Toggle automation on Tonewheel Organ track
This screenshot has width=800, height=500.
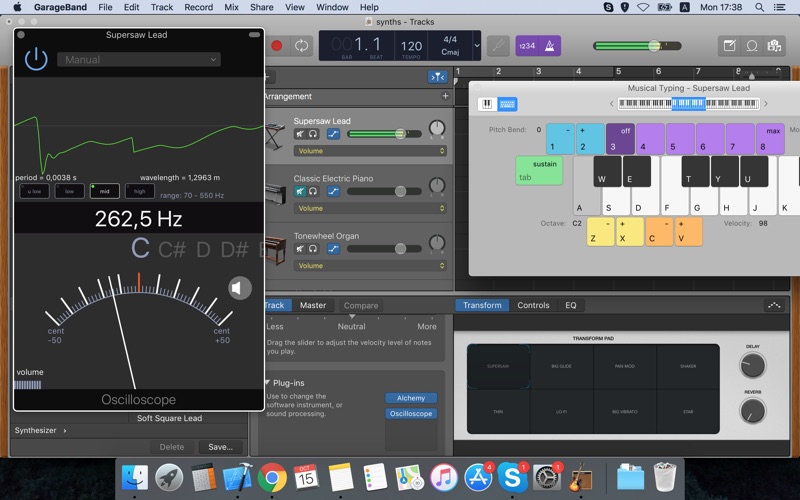[333, 248]
